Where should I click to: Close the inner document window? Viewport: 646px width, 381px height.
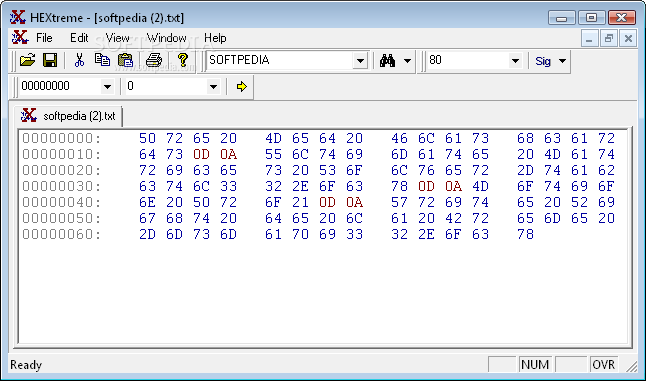(628, 39)
